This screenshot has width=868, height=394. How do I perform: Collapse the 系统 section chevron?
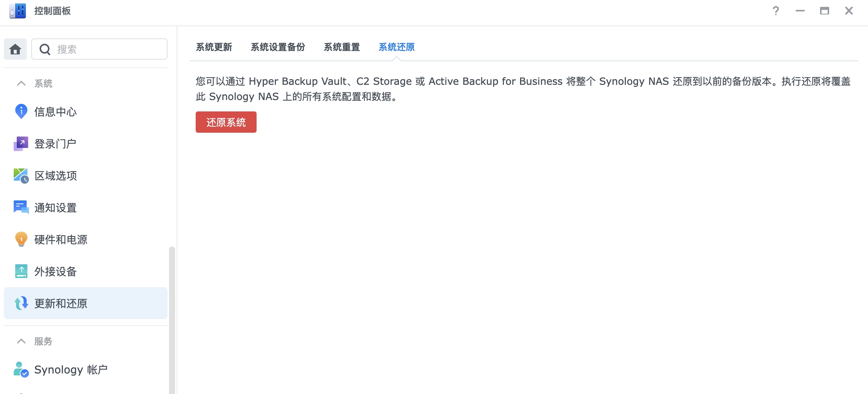point(21,83)
